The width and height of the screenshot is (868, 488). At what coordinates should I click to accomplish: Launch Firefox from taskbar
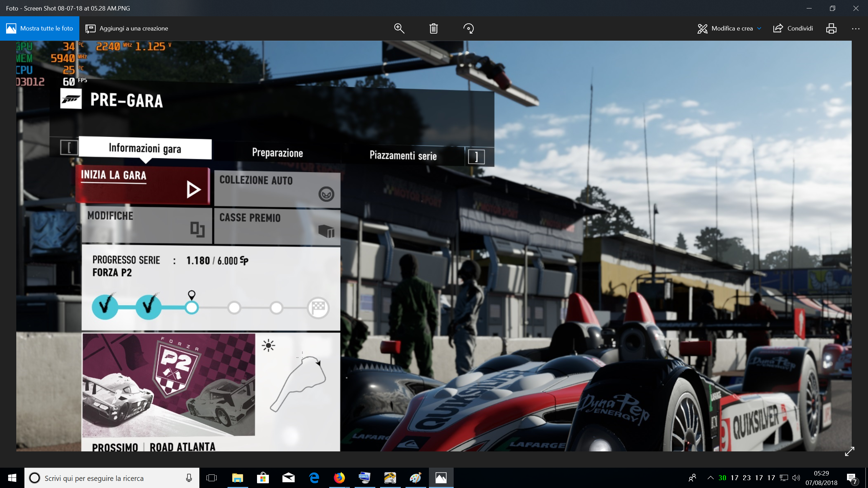coord(339,478)
